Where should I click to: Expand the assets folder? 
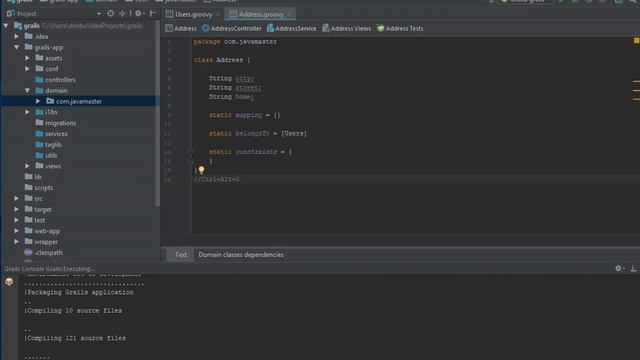pyautogui.click(x=27, y=58)
